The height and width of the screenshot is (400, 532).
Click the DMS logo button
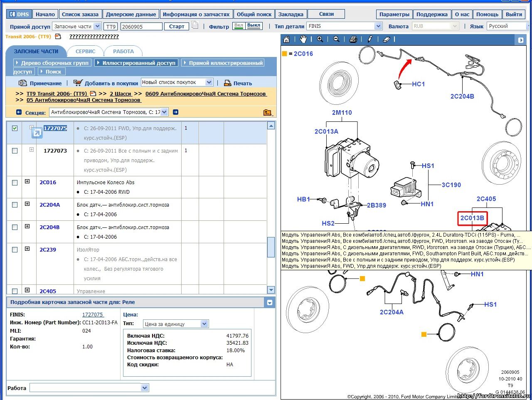coord(19,14)
